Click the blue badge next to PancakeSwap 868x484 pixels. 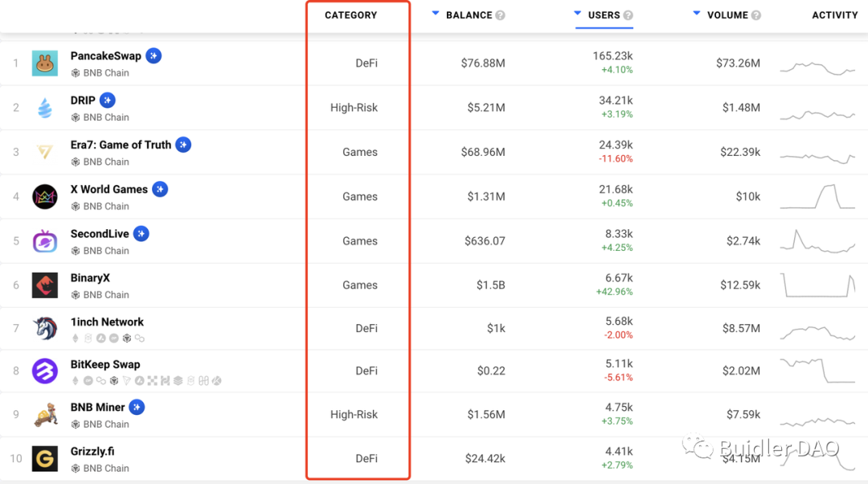coord(154,56)
